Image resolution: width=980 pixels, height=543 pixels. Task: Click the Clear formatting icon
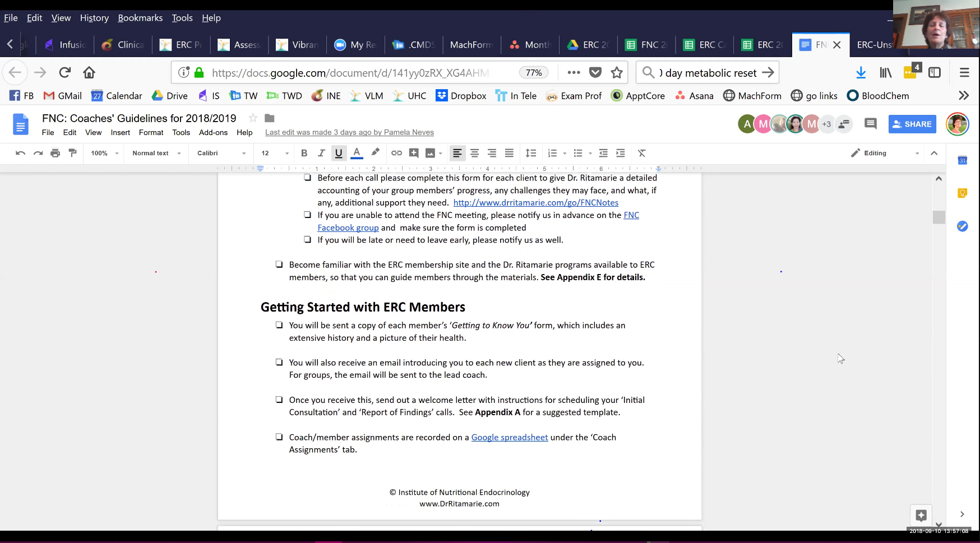(x=642, y=153)
